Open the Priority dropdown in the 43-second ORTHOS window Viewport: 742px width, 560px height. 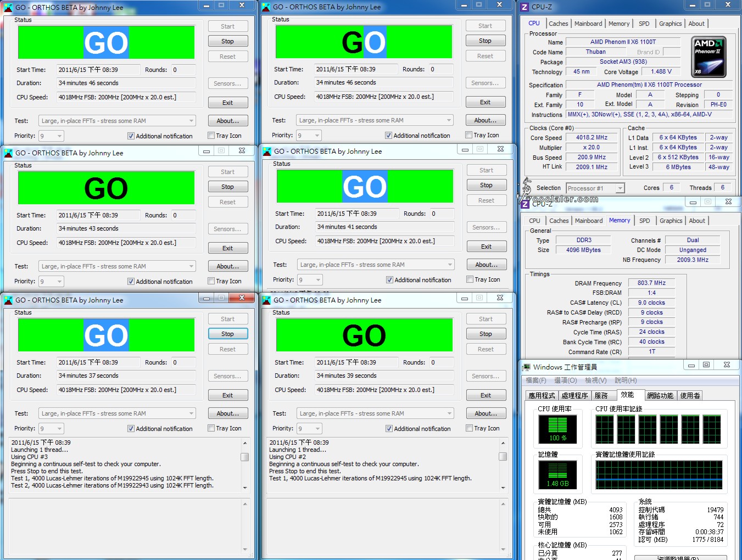(51, 281)
